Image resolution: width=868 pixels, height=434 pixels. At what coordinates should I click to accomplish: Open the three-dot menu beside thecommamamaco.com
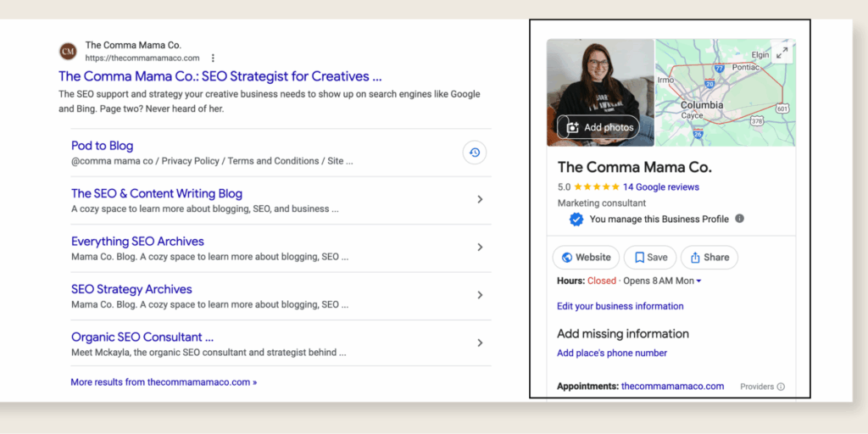point(213,58)
